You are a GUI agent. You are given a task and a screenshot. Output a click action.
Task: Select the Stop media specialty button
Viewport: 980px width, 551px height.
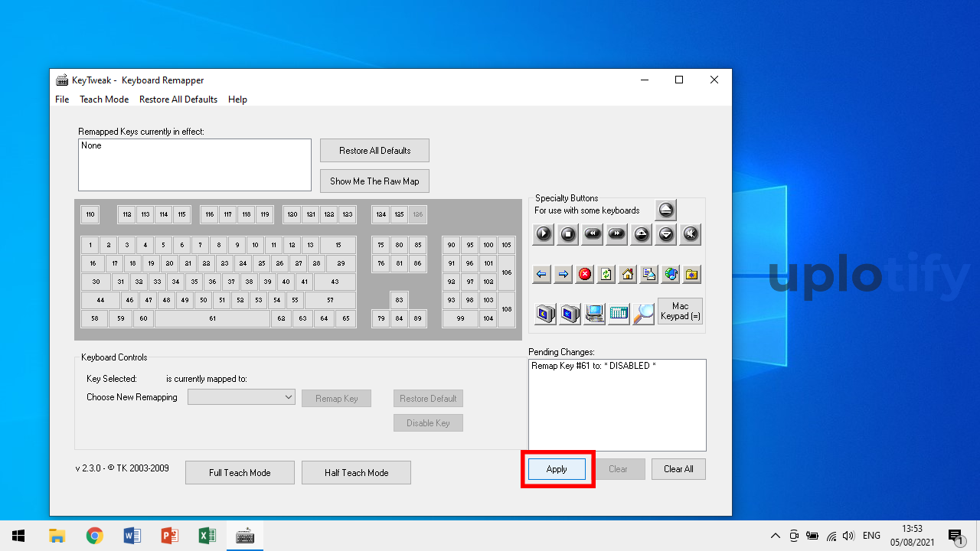coord(568,234)
